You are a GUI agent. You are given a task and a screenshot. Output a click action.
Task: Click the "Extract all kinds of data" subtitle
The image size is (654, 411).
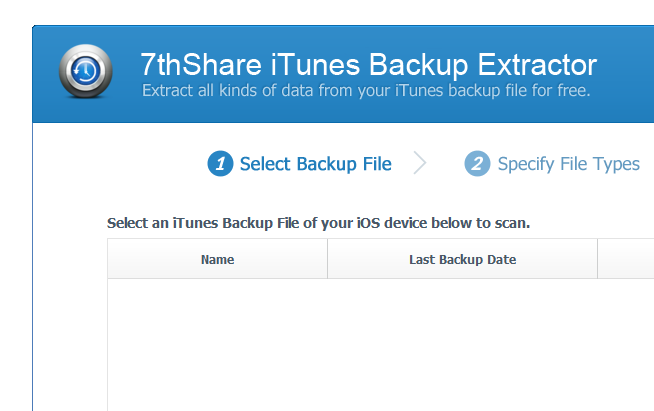[x=366, y=92]
